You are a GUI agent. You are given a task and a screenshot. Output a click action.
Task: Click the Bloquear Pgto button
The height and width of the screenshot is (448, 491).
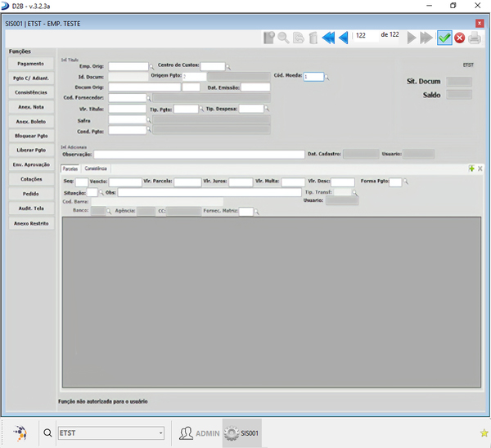(x=31, y=136)
